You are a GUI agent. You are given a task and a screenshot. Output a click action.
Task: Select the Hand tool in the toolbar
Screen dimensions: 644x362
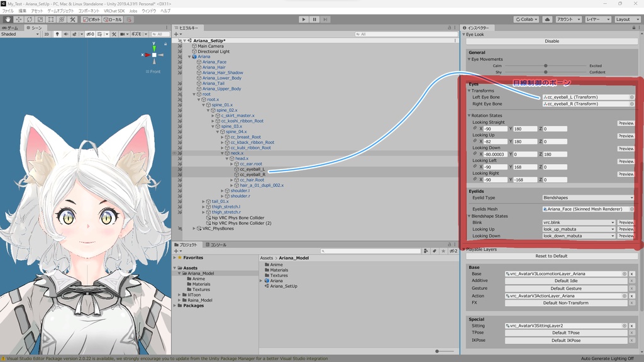[x=7, y=19]
